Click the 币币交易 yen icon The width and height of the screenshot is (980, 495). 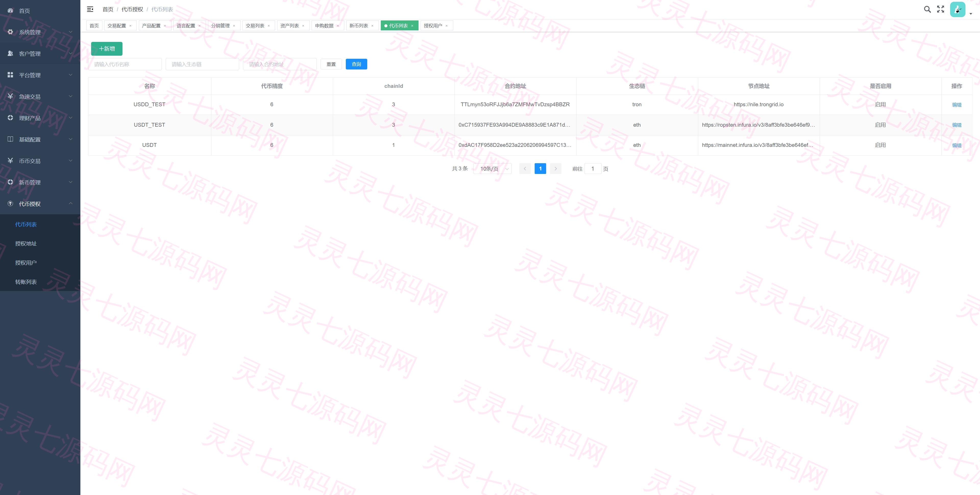click(x=10, y=161)
